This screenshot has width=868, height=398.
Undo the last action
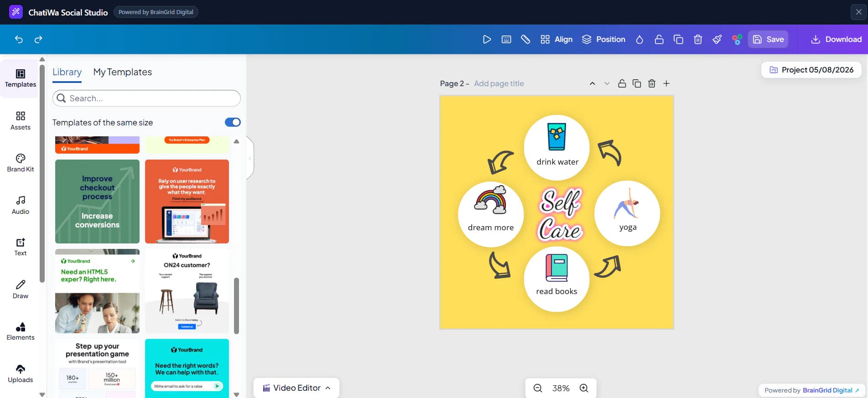pyautogui.click(x=19, y=39)
